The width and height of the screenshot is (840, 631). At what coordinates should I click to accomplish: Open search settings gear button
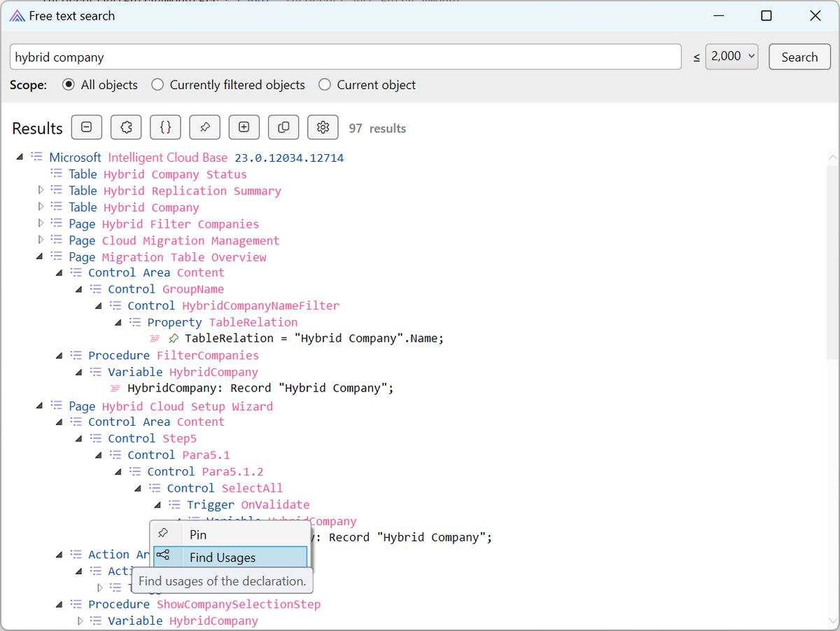323,127
